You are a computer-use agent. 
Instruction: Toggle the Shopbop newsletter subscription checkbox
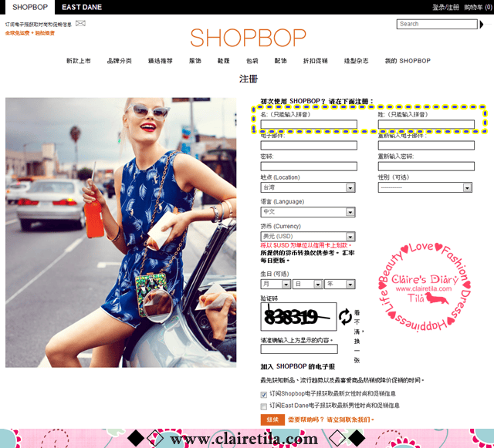pos(264,394)
